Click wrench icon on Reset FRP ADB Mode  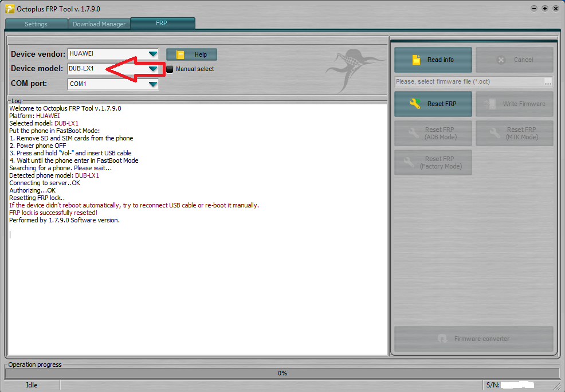click(414, 133)
